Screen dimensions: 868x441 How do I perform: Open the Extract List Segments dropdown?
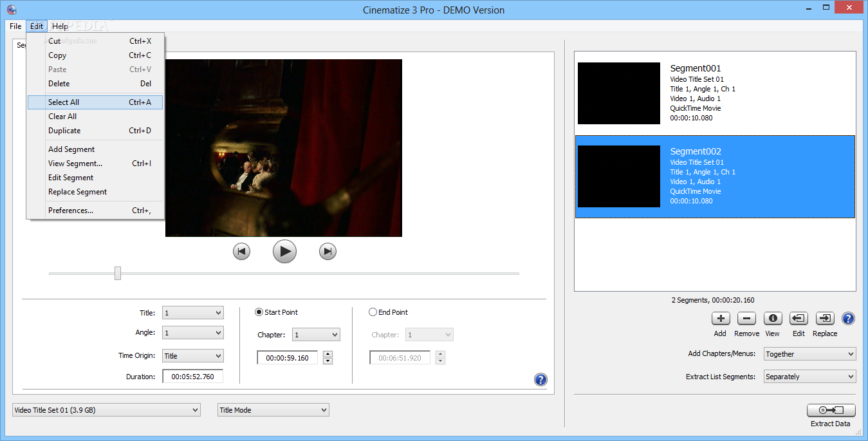(809, 377)
